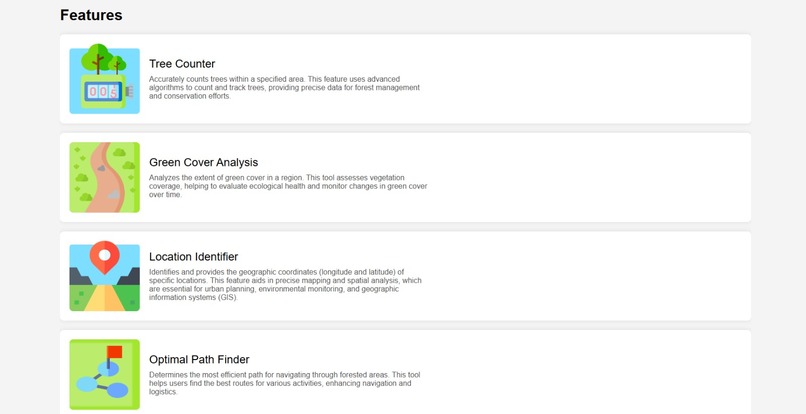This screenshot has height=414, width=806.
Task: Open the Green Cover Analysis title
Action: [204, 163]
